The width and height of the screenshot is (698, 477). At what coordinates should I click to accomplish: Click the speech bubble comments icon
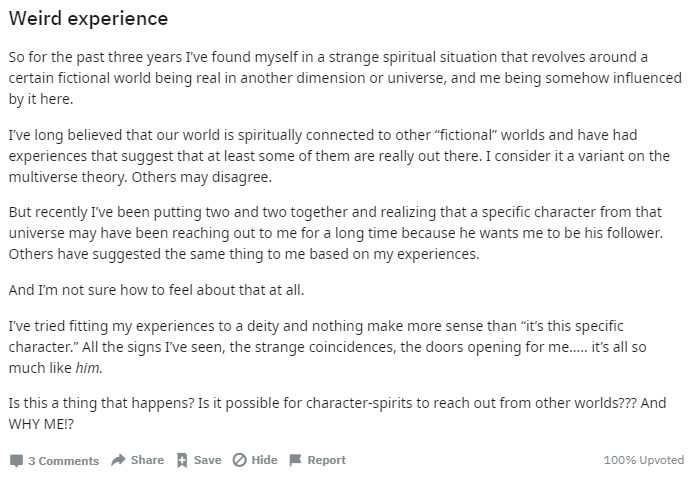pyautogui.click(x=16, y=461)
